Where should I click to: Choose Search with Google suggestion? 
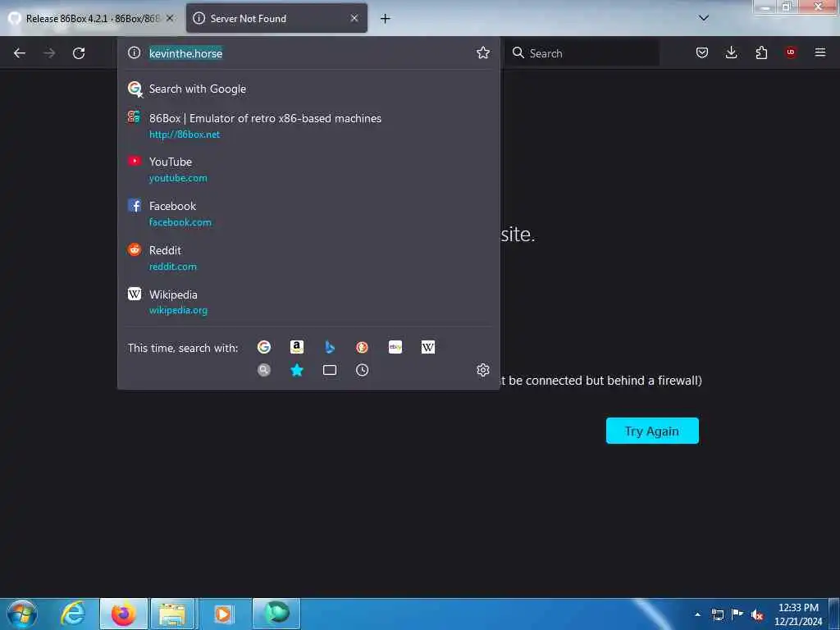[x=308, y=89]
